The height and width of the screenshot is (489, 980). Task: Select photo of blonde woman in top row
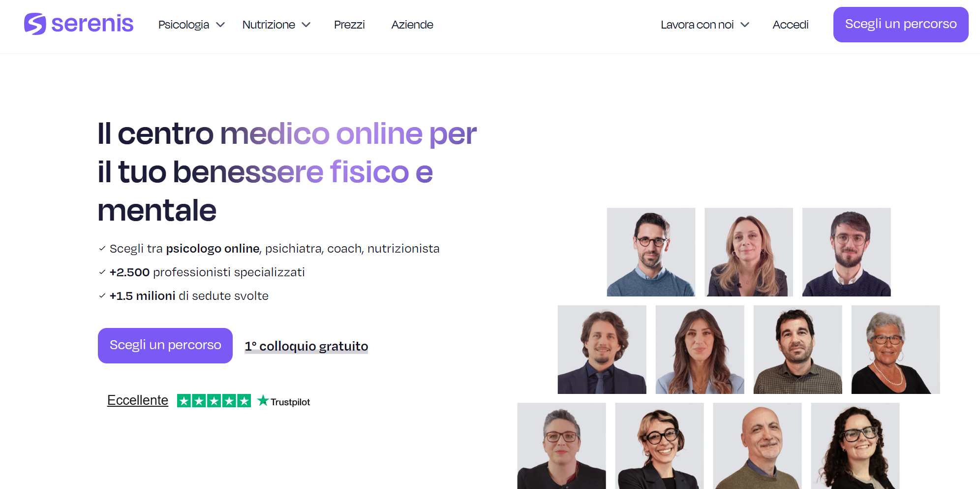coord(749,252)
